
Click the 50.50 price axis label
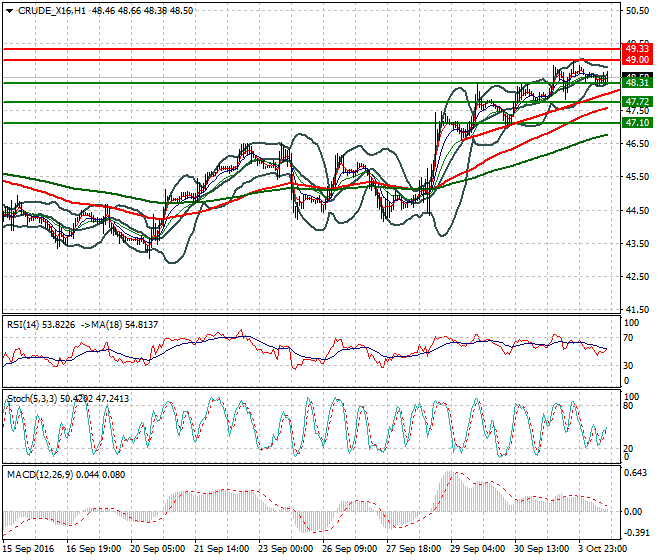tap(637, 11)
